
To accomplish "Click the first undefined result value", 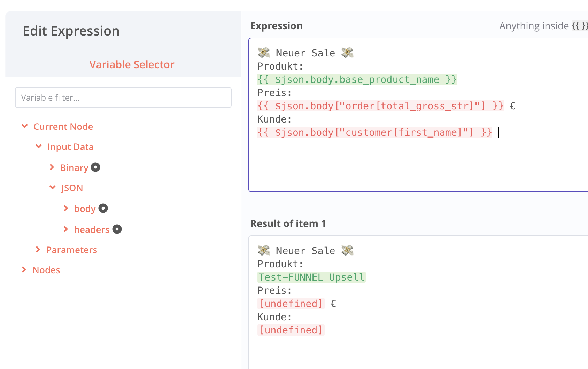I will (x=291, y=304).
